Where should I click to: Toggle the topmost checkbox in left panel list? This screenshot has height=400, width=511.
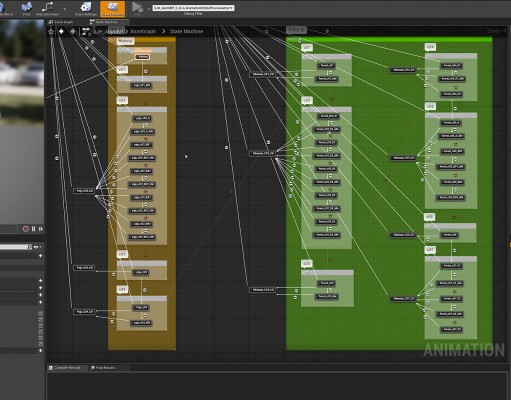pos(40,313)
